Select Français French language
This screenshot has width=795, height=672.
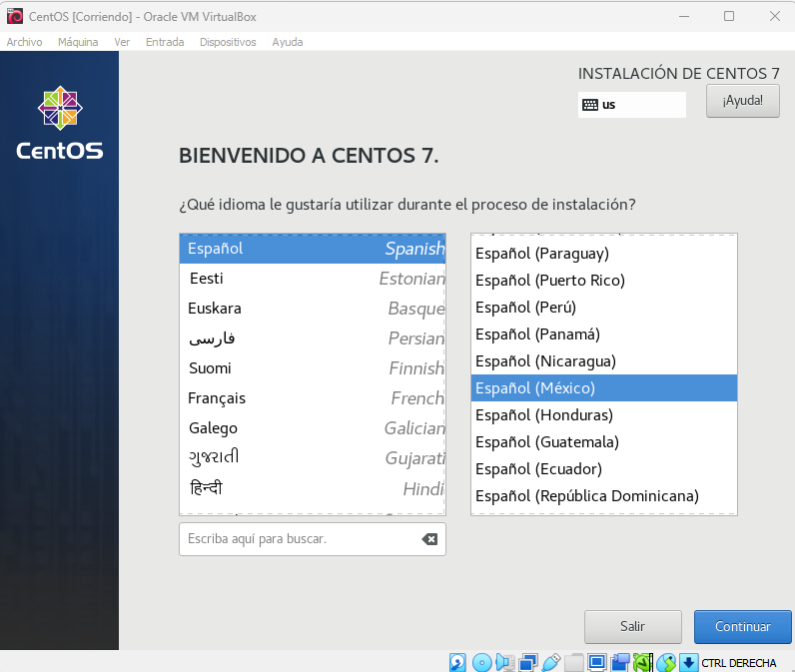(313, 397)
